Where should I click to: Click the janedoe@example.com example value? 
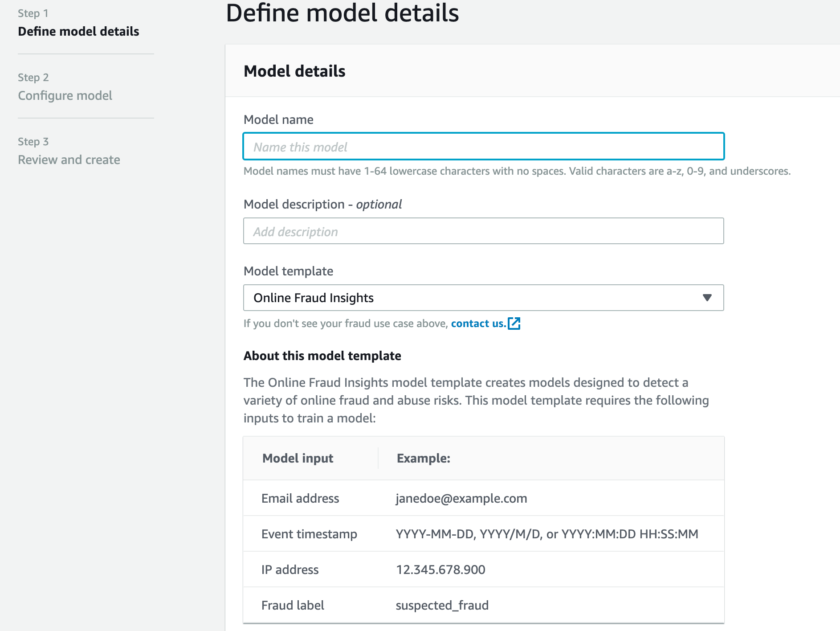[x=461, y=498]
